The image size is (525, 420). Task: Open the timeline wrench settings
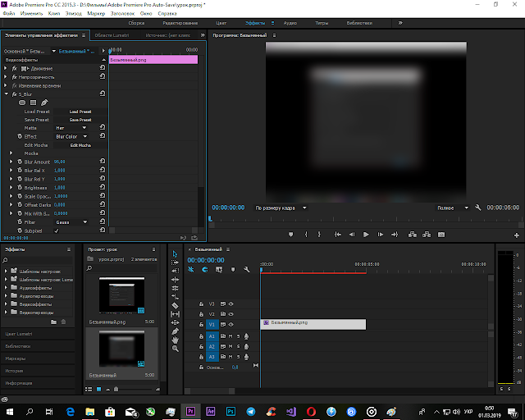pyautogui.click(x=247, y=269)
